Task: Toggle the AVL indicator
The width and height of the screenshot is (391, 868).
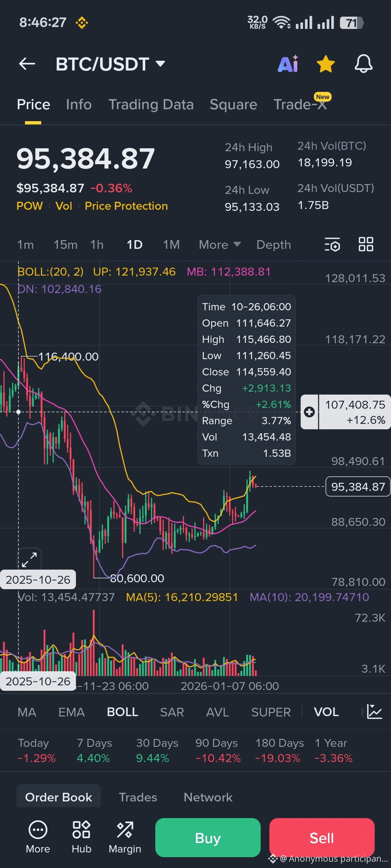Action: coord(217,712)
